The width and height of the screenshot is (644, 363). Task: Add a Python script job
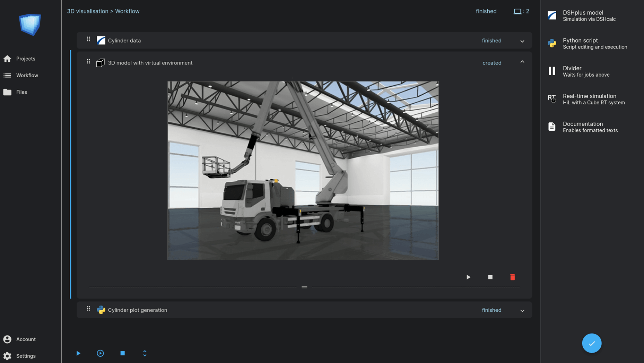point(589,43)
